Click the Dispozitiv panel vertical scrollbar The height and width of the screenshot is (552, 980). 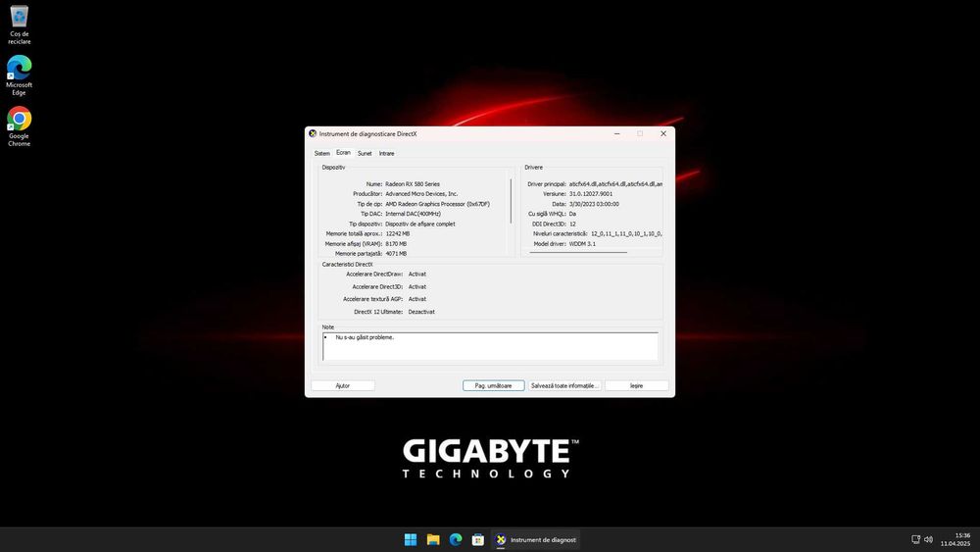coord(511,200)
